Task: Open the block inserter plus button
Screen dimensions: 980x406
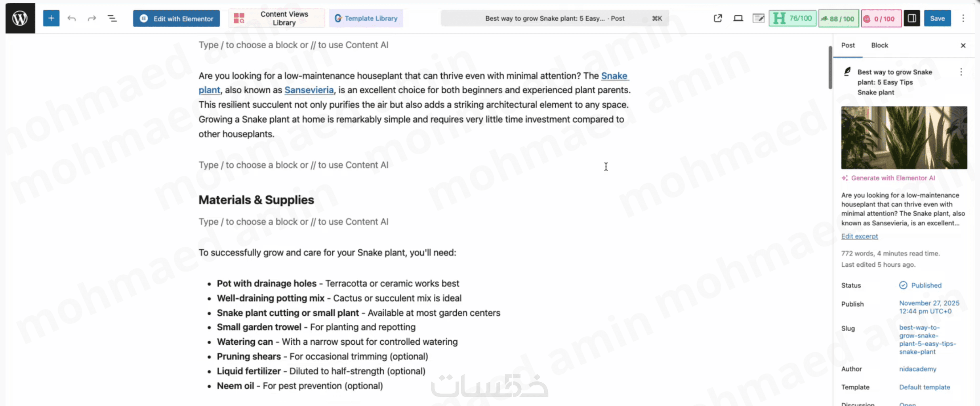Action: click(51, 18)
